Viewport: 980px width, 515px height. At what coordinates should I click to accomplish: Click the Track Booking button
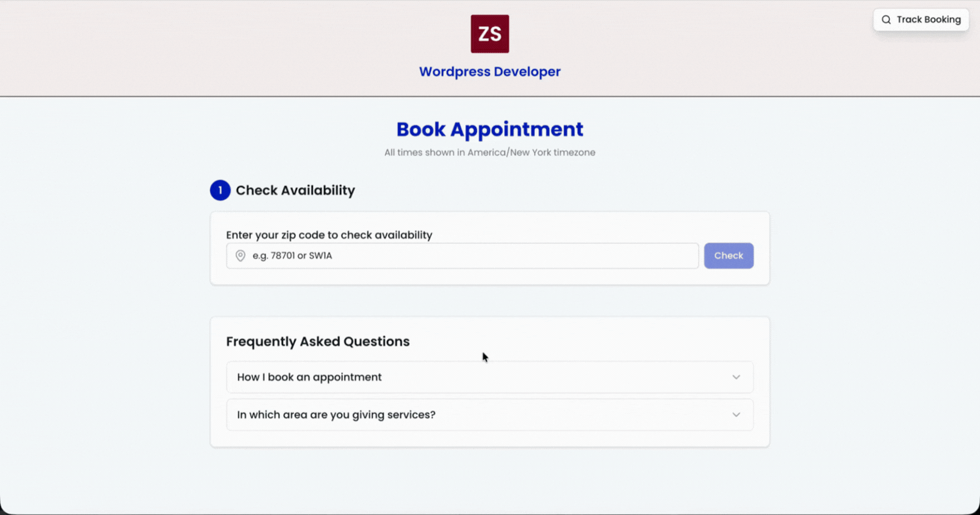[x=921, y=19]
